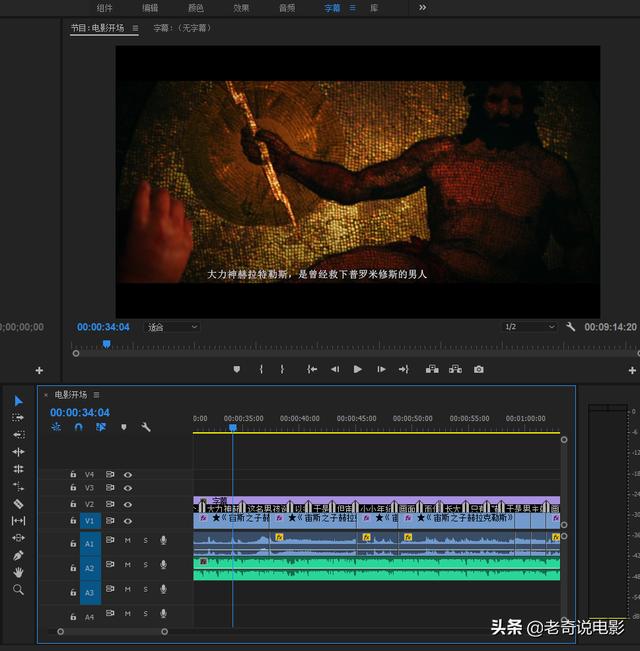Mark In point in program monitor
640x651 pixels.
pyautogui.click(x=261, y=369)
